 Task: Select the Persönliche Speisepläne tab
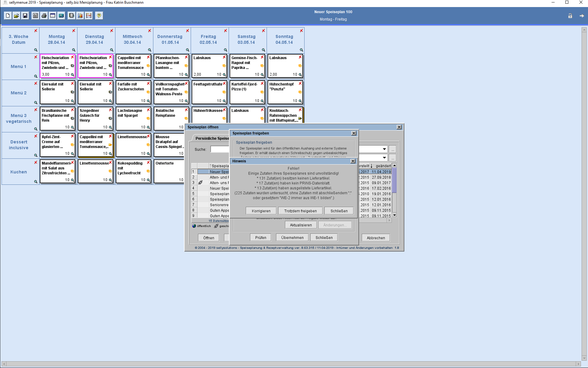point(212,138)
